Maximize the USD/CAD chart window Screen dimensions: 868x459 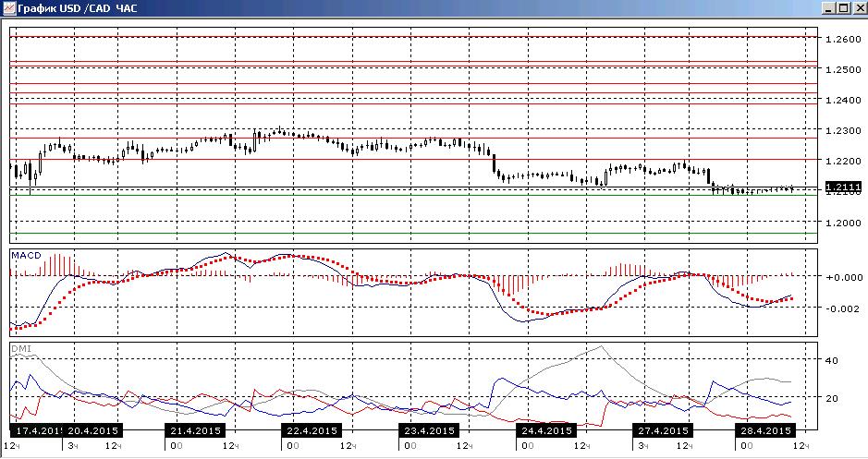click(x=843, y=7)
